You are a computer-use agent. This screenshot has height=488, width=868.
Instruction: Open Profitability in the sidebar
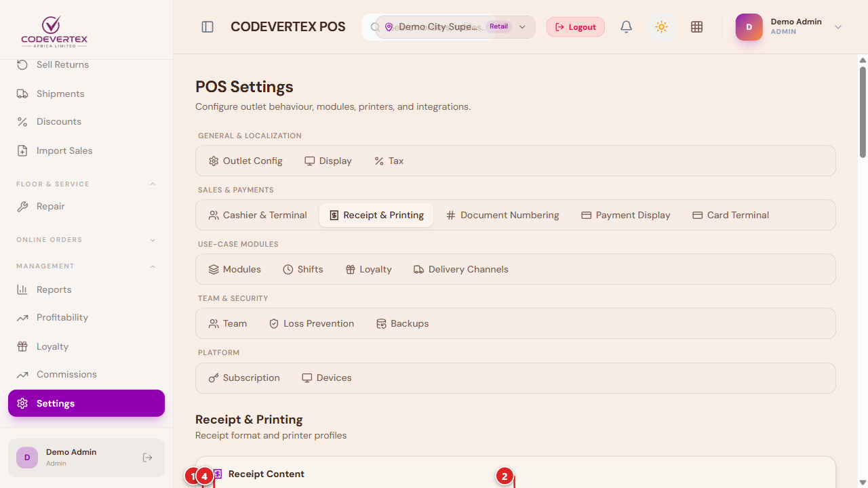(86, 317)
